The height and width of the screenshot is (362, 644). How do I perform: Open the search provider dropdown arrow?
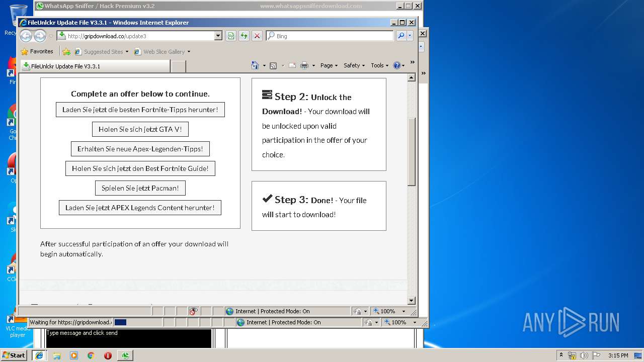[x=410, y=36]
